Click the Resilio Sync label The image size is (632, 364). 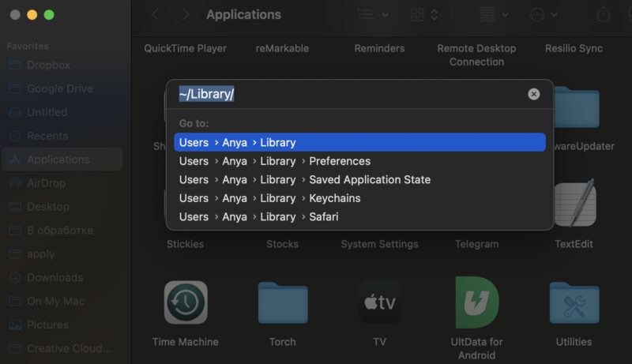(574, 48)
